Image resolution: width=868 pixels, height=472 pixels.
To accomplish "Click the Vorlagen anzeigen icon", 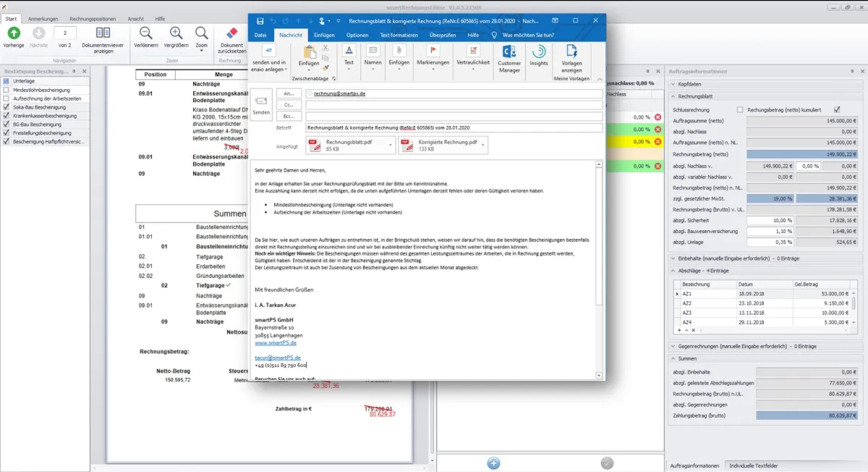I will (x=571, y=52).
